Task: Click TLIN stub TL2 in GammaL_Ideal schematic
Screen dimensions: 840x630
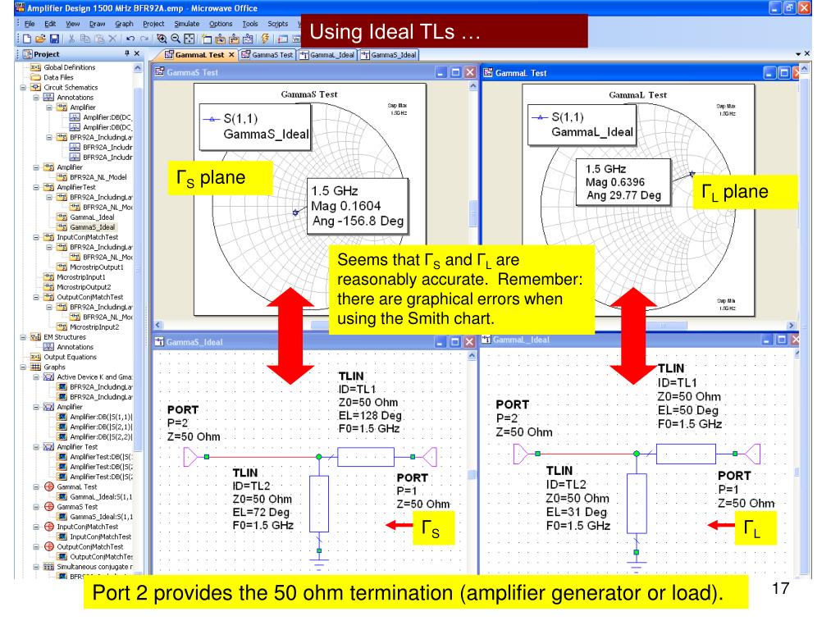Action: tap(637, 503)
